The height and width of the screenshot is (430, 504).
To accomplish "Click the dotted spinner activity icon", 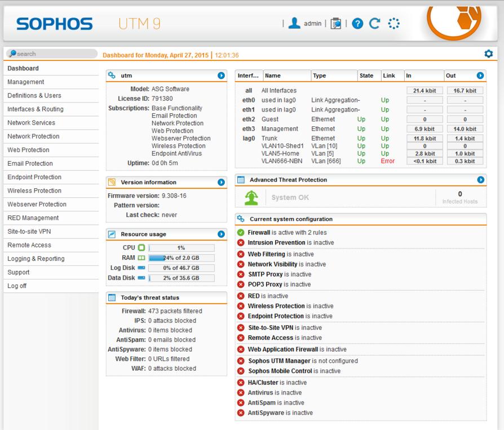I will point(394,24).
